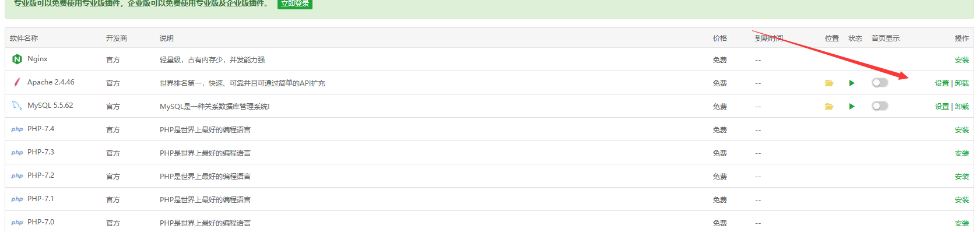980x232 pixels.
Task: Install PHP-7.2
Action: (x=962, y=177)
